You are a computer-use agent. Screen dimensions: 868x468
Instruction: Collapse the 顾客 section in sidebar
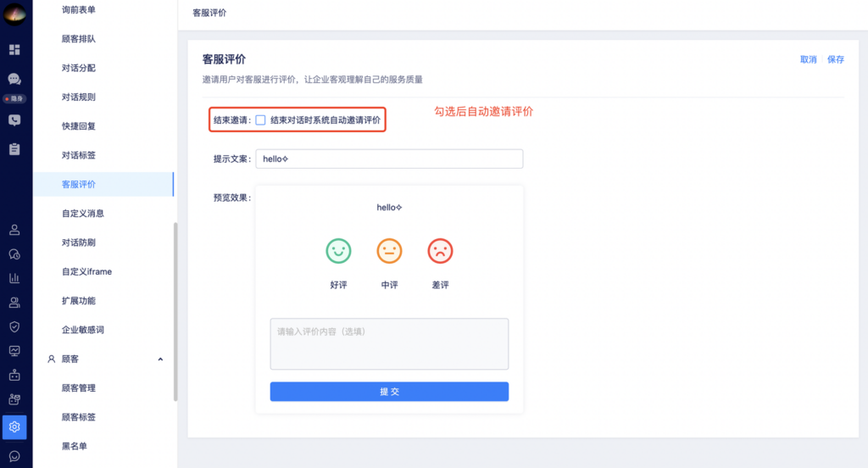pyautogui.click(x=160, y=359)
